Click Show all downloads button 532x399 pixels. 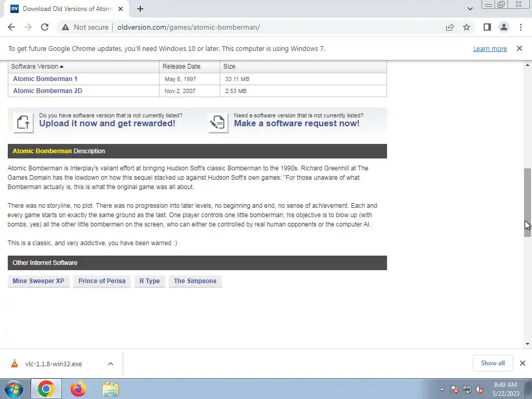(x=493, y=363)
